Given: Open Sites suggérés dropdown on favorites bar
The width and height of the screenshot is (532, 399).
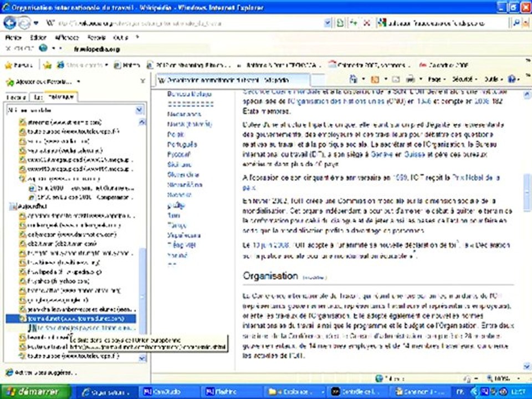Looking at the screenshot, I should click(82, 65).
